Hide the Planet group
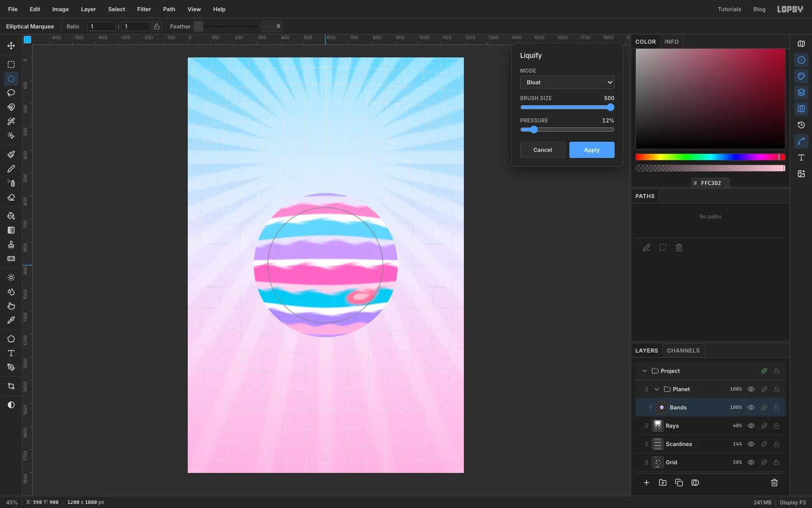The height and width of the screenshot is (508, 812). pyautogui.click(x=751, y=389)
